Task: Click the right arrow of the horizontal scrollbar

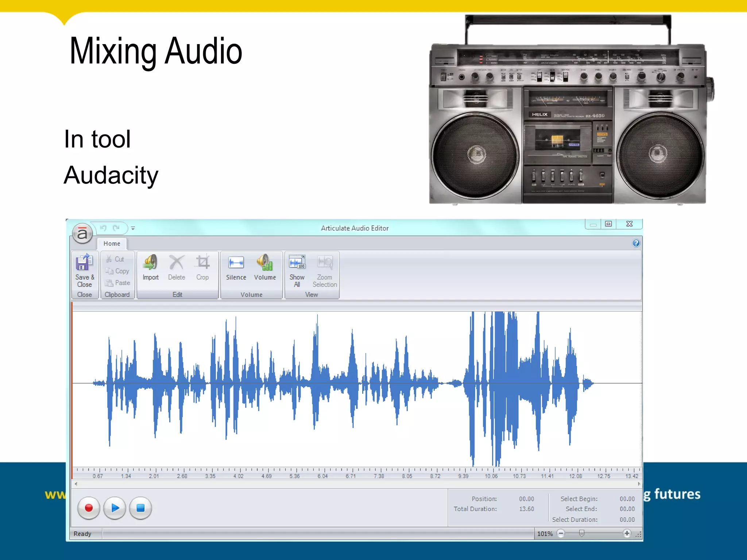Action: [639, 484]
